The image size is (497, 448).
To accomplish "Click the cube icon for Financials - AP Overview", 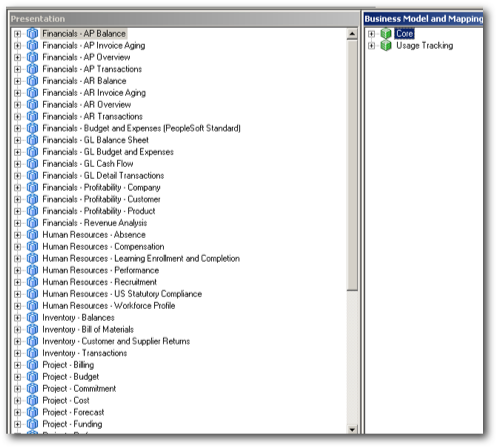I will [32, 57].
